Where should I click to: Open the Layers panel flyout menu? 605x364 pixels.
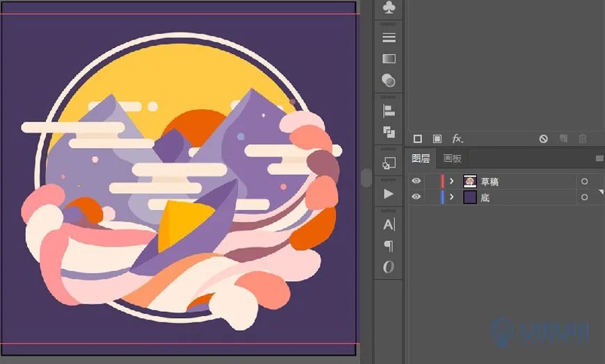(x=599, y=158)
